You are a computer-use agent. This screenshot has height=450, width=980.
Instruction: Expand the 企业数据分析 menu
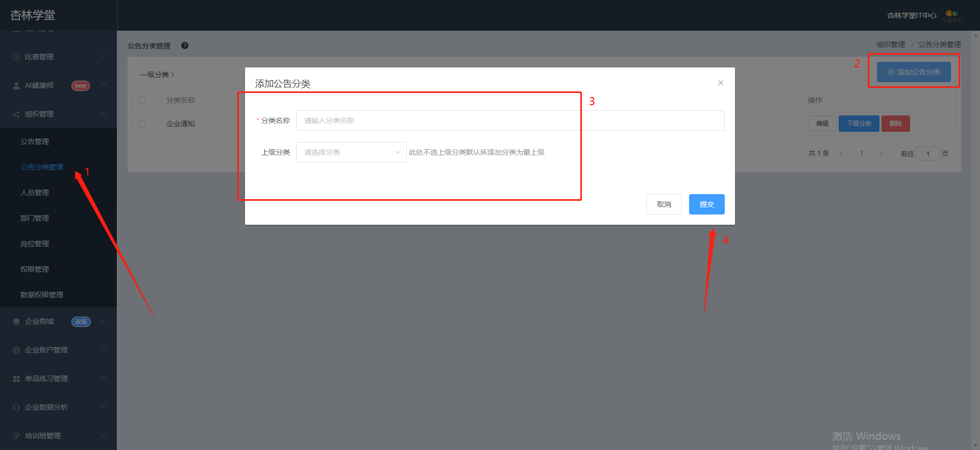pos(58,407)
